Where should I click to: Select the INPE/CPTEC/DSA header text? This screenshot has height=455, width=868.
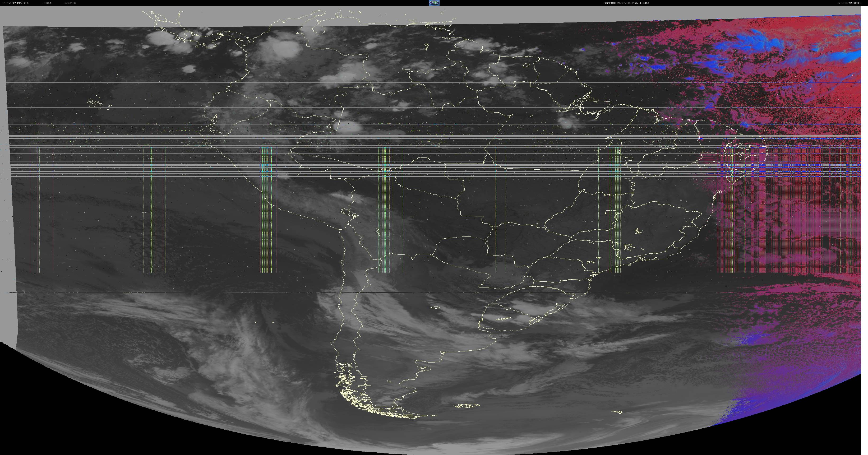[16, 3]
